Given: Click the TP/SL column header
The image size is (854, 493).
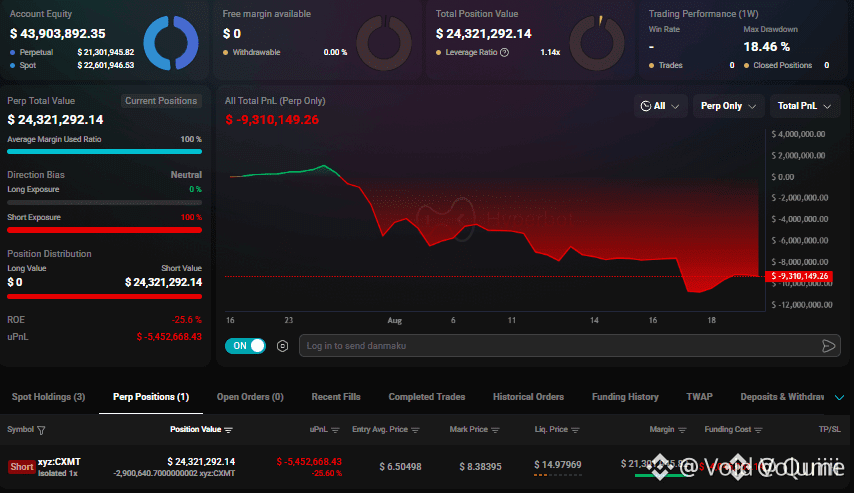Looking at the screenshot, I should 829,430.
